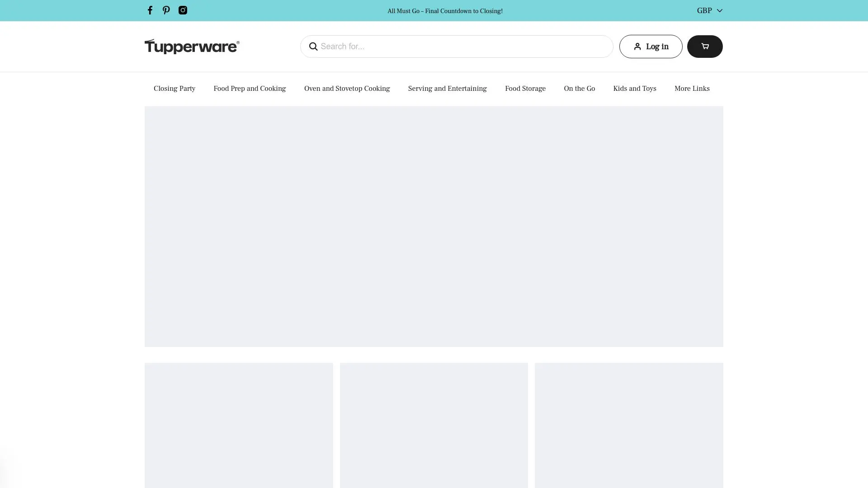Screen dimensions: 868x488
Task: Open Kids and Toys category
Action: point(634,89)
